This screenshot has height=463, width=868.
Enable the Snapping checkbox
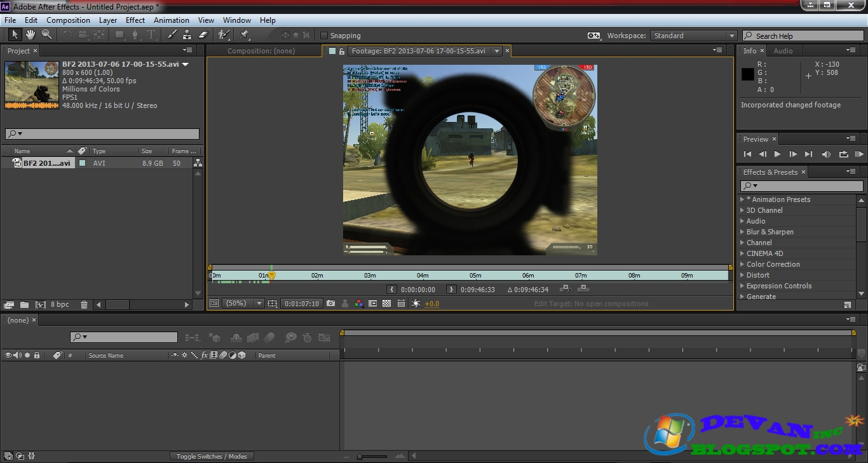pos(324,36)
